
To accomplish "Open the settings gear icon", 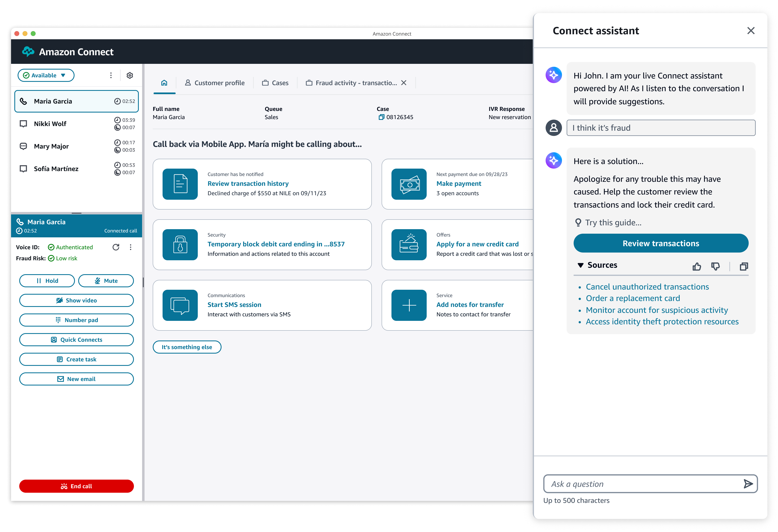I will point(130,75).
